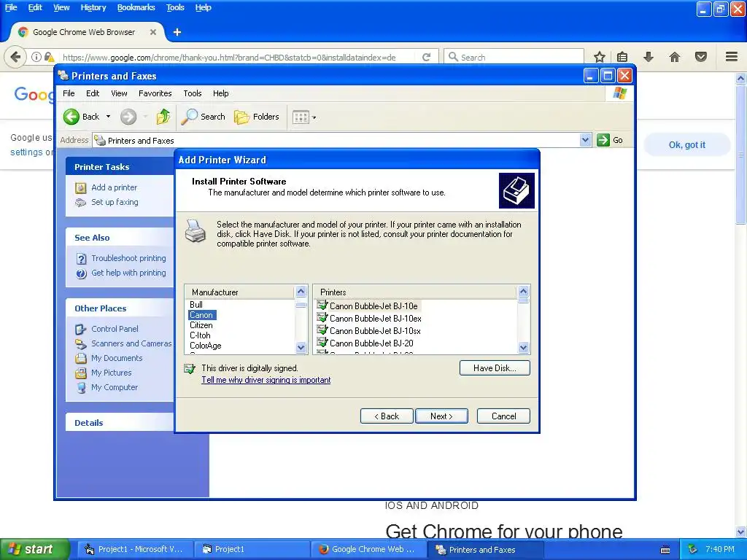Open File menu in Printers and Faxes

click(69, 93)
